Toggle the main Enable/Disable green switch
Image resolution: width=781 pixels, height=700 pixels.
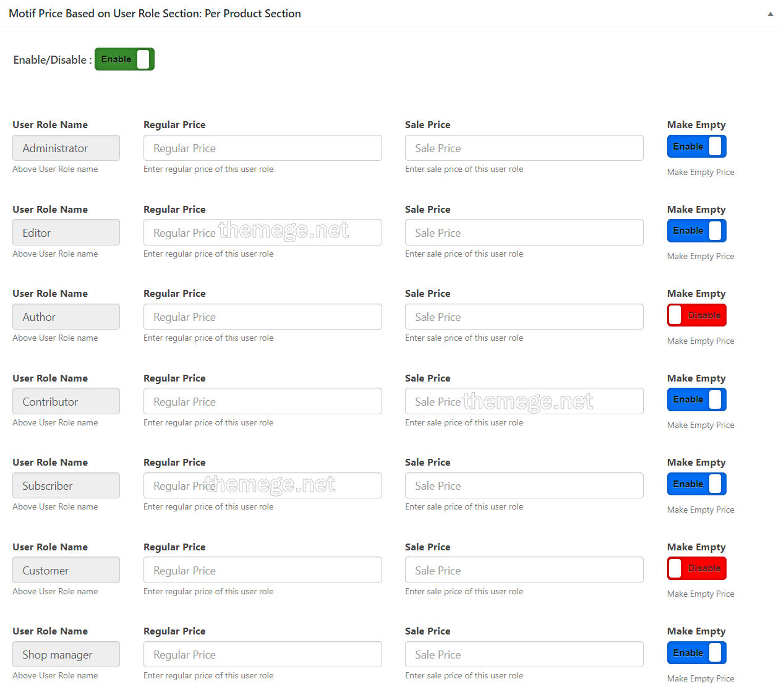(x=124, y=59)
